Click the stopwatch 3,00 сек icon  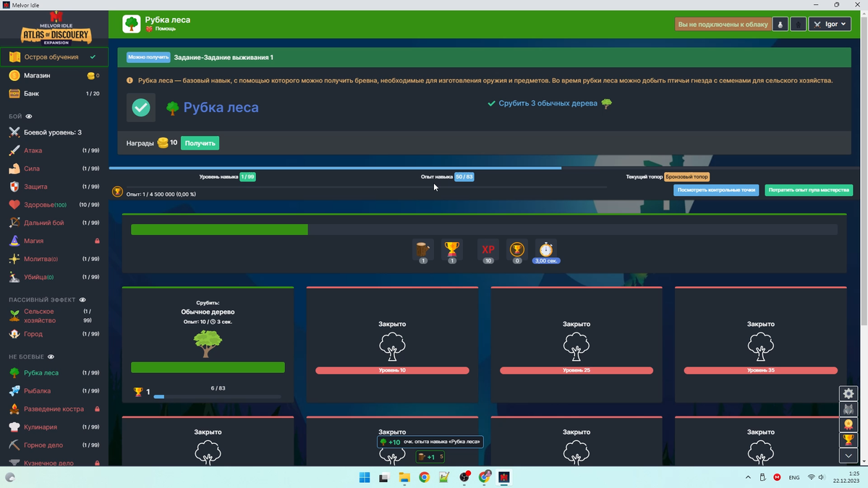(545, 249)
